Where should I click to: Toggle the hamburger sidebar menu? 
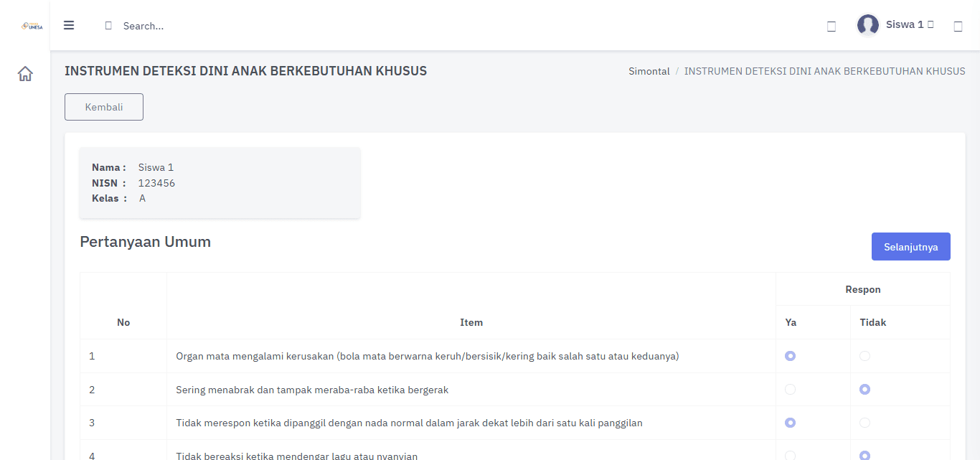coord(69,25)
